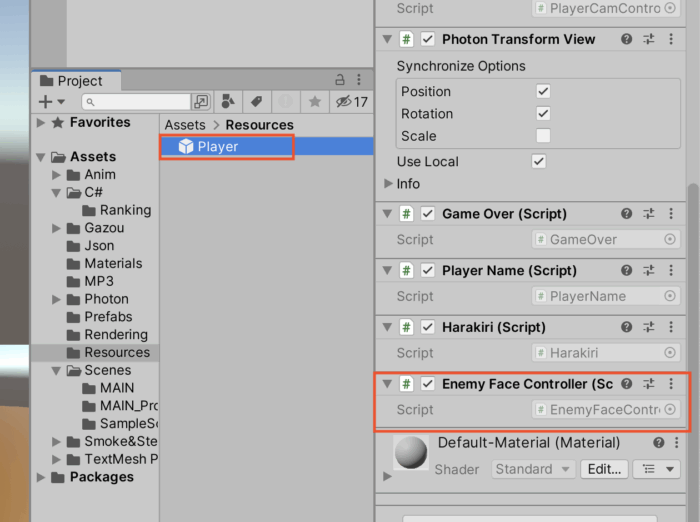Open the create asset plus dropdown
Screen dimensions: 700x522
[50, 102]
